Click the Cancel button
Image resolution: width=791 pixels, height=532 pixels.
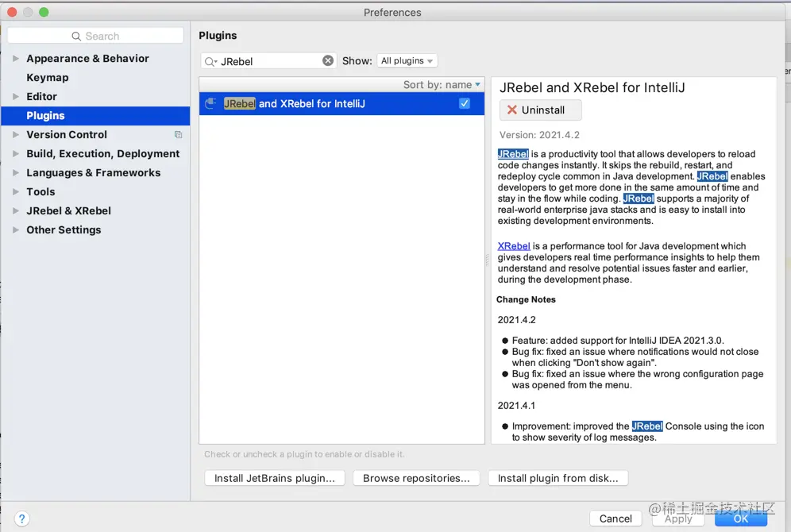coord(615,519)
